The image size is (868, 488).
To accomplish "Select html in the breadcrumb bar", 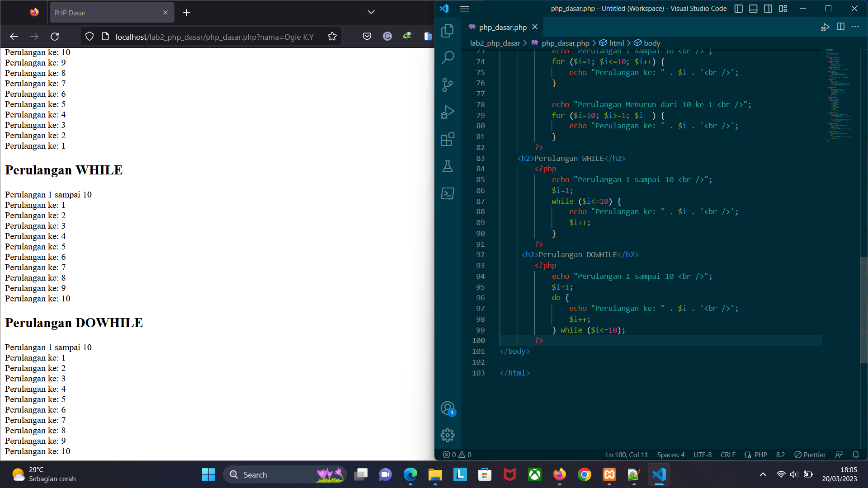I will (617, 43).
